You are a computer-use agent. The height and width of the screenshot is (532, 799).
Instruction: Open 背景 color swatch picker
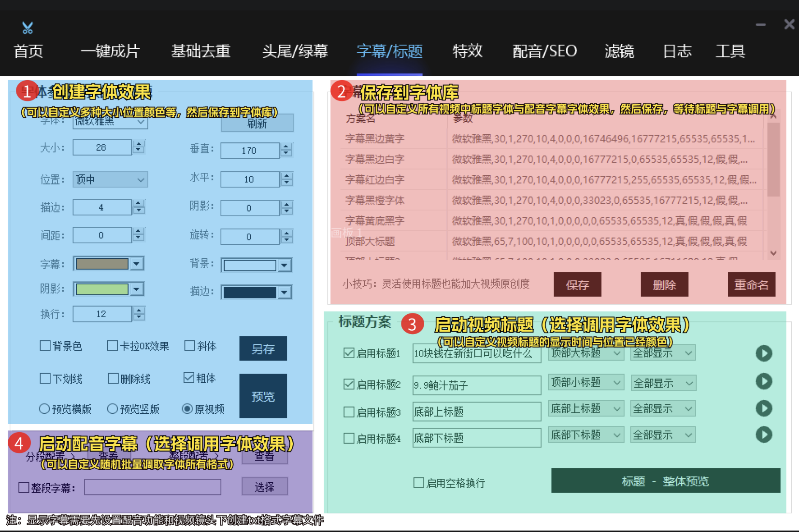point(257,265)
